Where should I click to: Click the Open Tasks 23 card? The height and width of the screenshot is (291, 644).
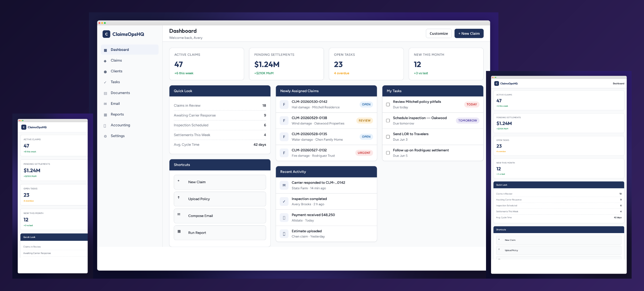(366, 64)
